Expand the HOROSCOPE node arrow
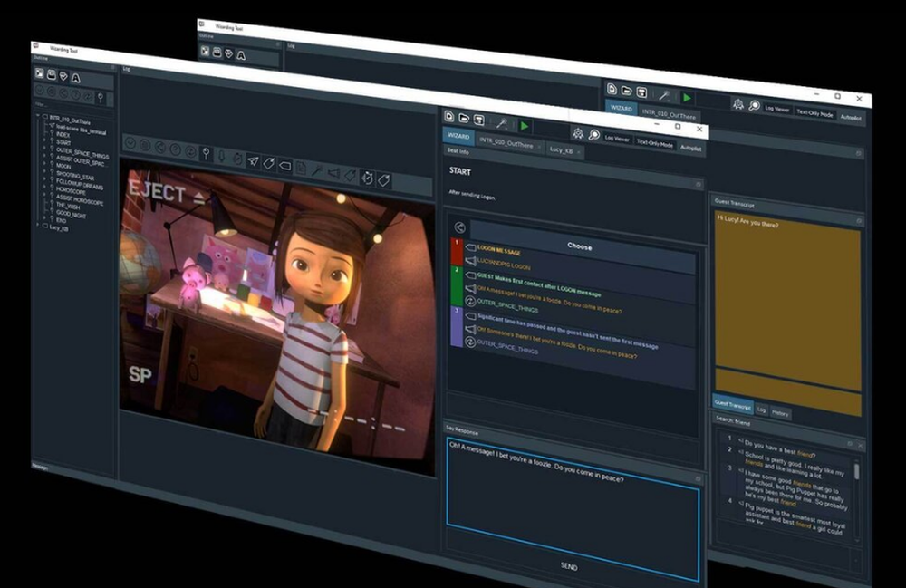 pyautogui.click(x=44, y=186)
